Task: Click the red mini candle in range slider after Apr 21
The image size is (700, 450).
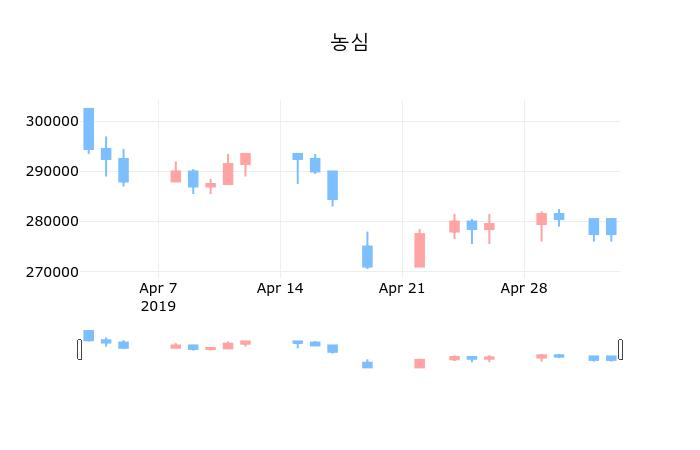Action: point(420,363)
